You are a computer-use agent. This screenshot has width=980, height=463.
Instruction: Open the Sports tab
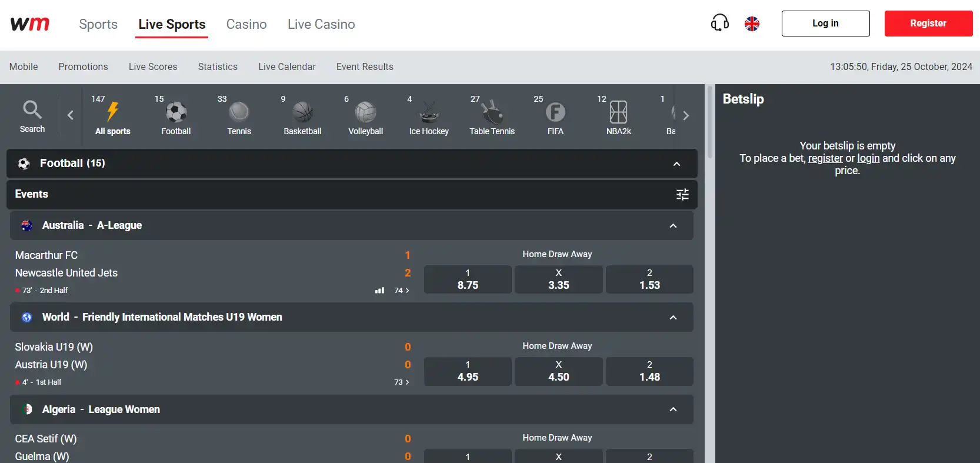click(x=98, y=24)
